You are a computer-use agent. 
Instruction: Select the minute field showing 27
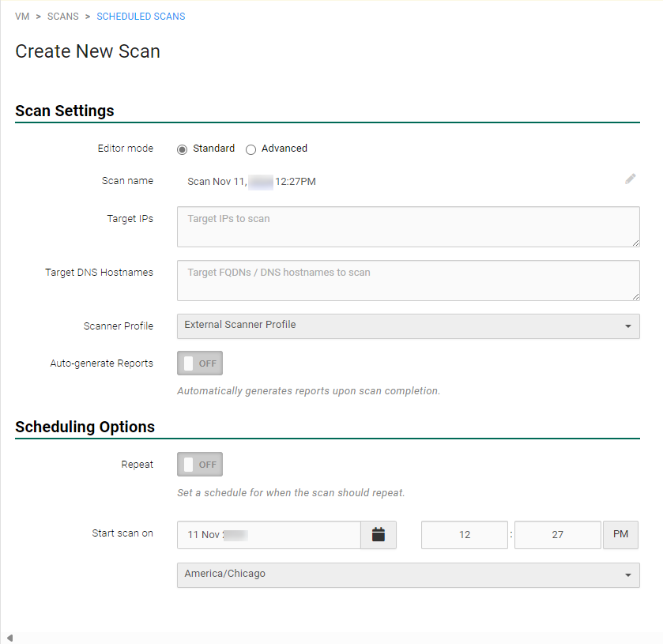(x=557, y=535)
